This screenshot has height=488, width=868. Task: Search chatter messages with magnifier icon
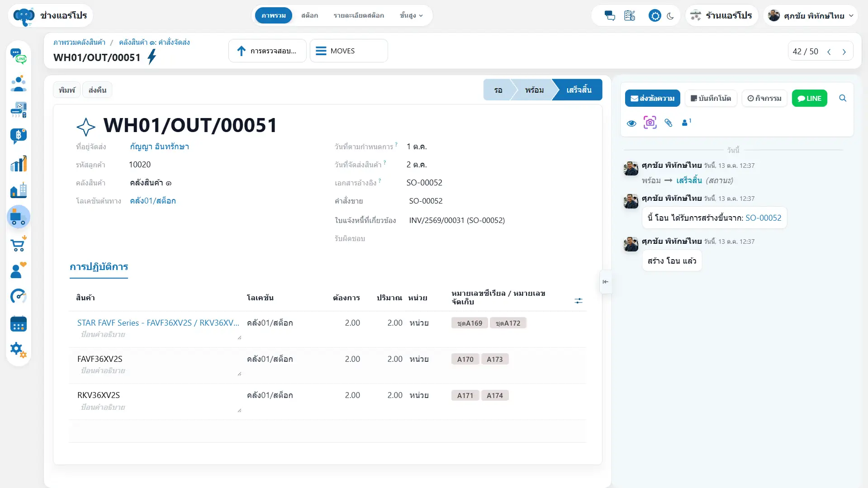[x=843, y=98]
